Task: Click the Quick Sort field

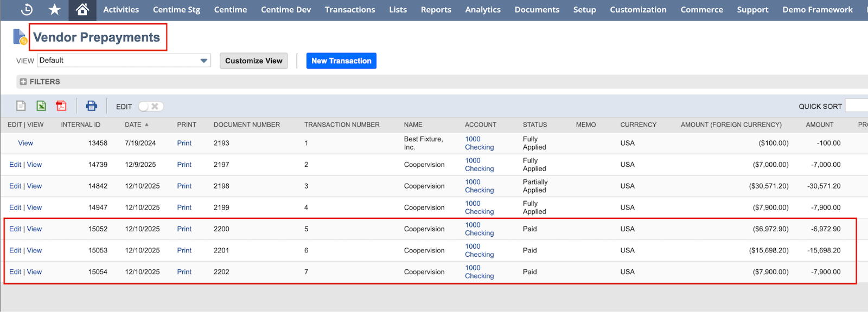Action: [857, 106]
